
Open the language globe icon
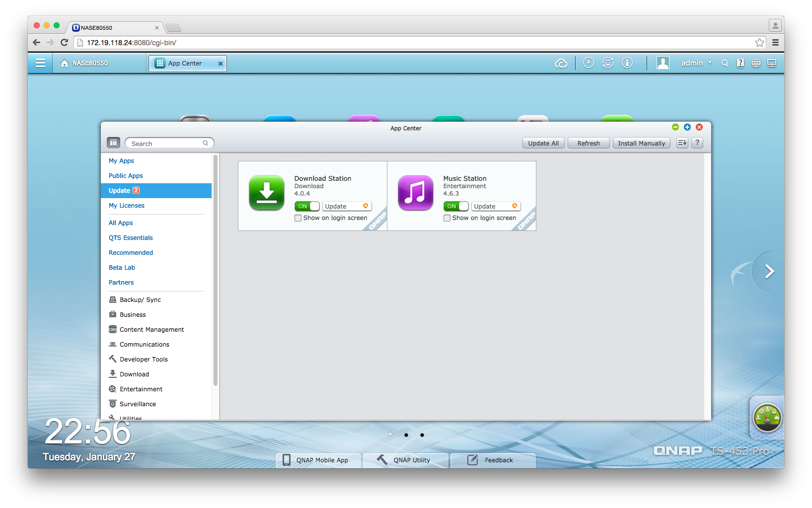tap(756, 63)
